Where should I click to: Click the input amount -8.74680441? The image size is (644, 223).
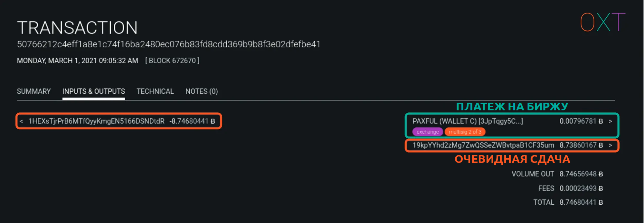coord(192,121)
